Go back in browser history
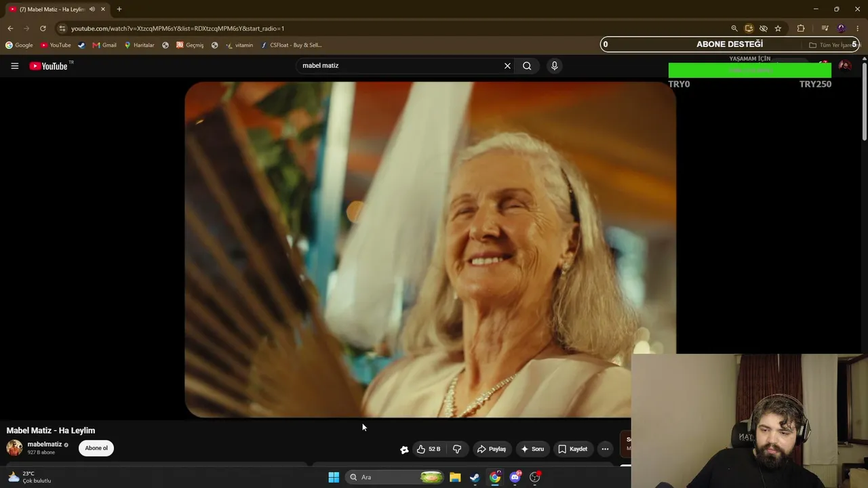The width and height of the screenshot is (868, 488). pyautogui.click(x=10, y=28)
